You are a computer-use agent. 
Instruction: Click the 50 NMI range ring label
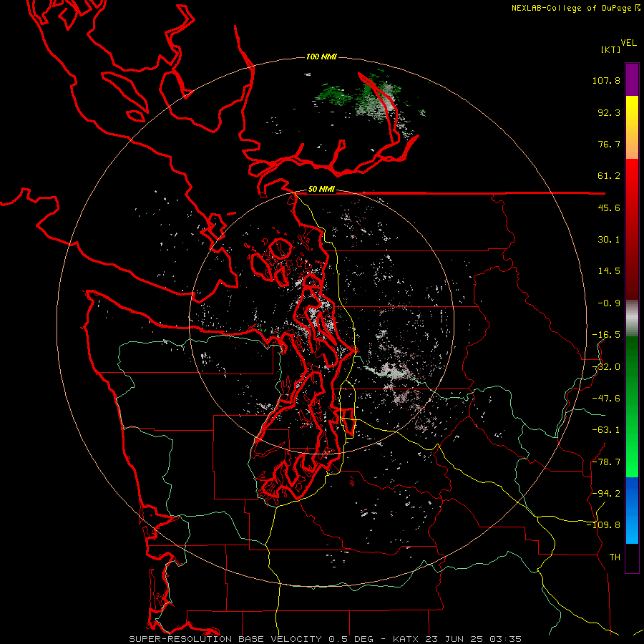[x=321, y=190]
